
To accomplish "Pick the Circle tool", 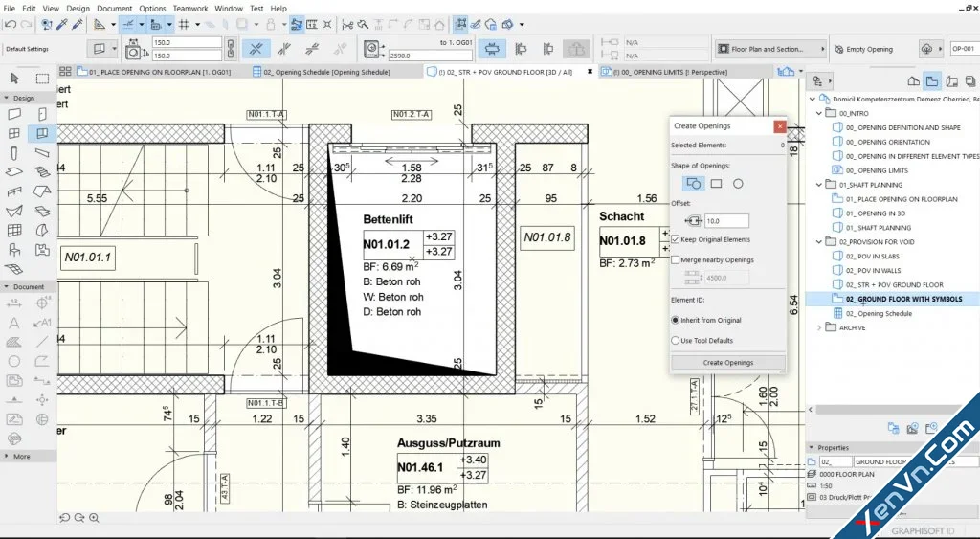I will (x=14, y=362).
